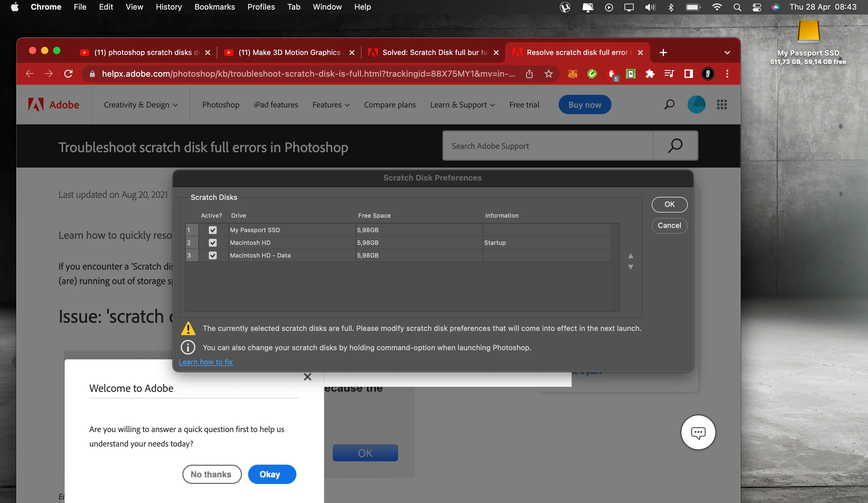
Task: Bookmark this page with the star icon
Action: [x=548, y=74]
